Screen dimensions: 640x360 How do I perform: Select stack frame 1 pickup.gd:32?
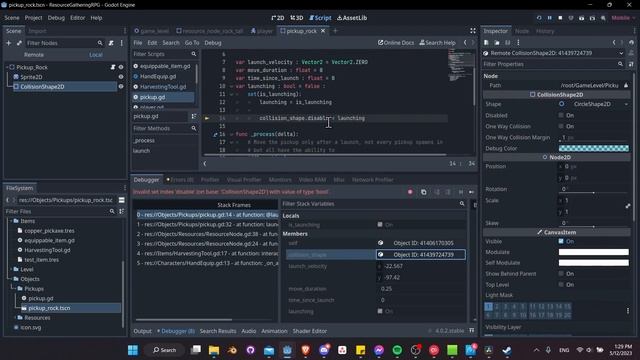(207, 224)
